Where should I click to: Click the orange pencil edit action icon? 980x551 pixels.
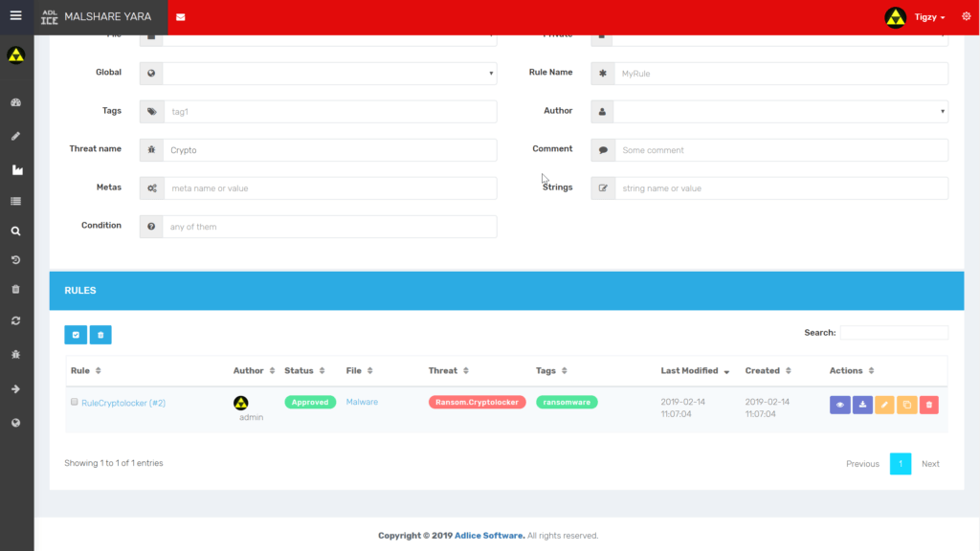point(884,405)
